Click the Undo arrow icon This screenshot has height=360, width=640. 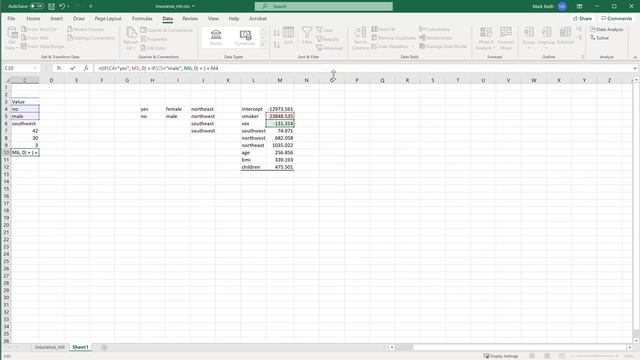(62, 6)
